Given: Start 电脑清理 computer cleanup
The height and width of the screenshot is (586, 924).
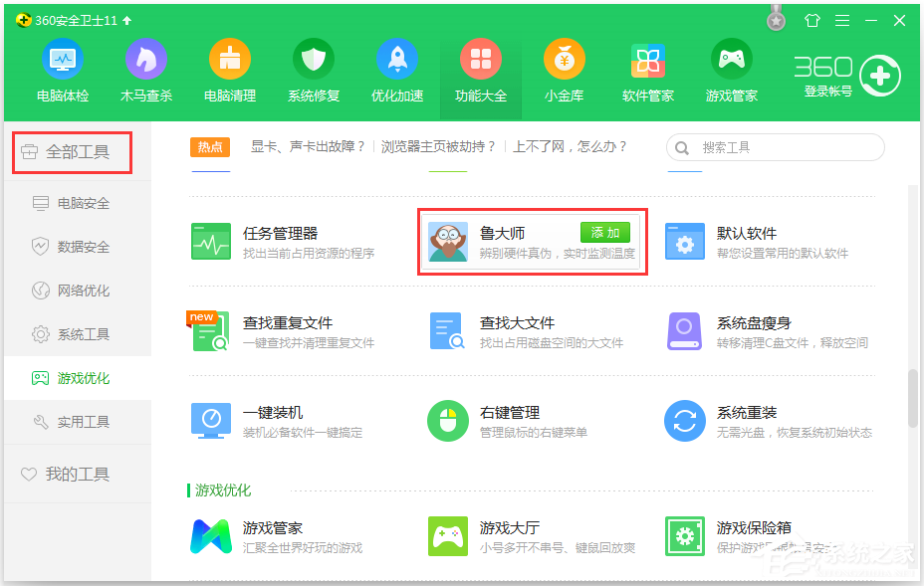Looking at the screenshot, I should point(229,70).
